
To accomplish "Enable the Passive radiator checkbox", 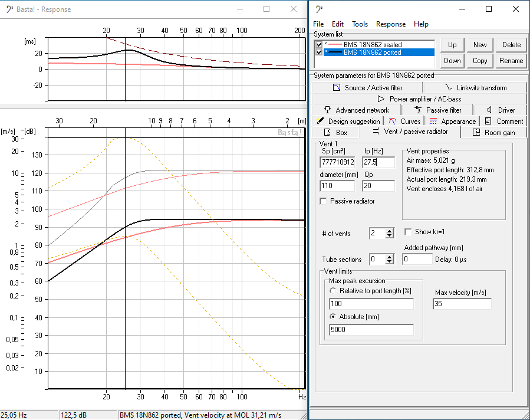I will tap(323, 201).
